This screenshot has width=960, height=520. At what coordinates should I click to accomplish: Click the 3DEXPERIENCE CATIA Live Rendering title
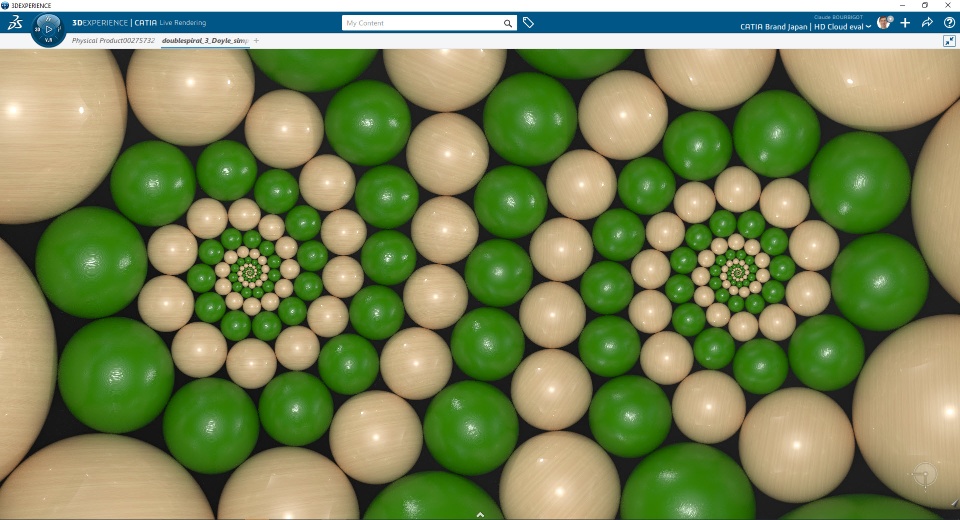[139, 23]
